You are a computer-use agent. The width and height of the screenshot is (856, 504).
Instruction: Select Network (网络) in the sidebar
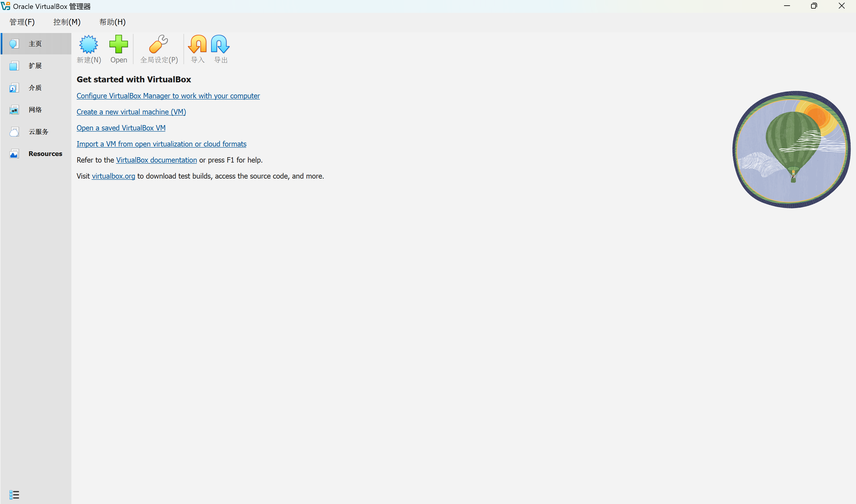(x=35, y=110)
